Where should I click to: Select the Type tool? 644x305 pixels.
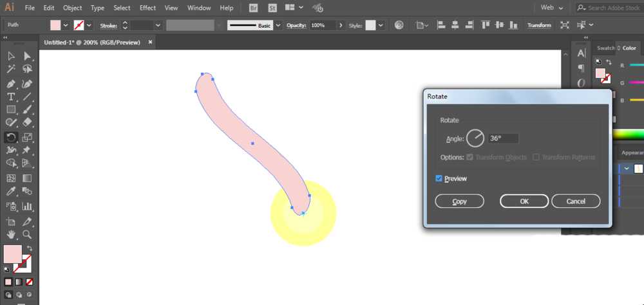(x=11, y=97)
